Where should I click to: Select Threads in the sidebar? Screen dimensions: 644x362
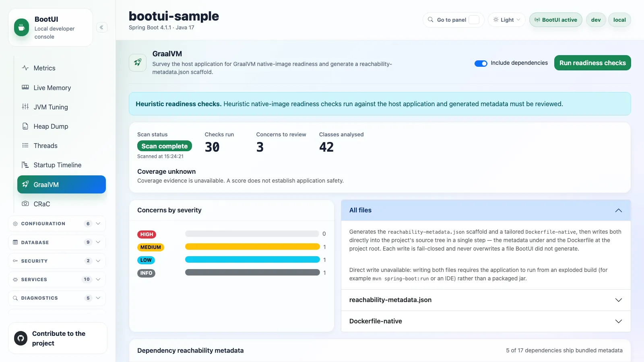[x=62, y=146]
